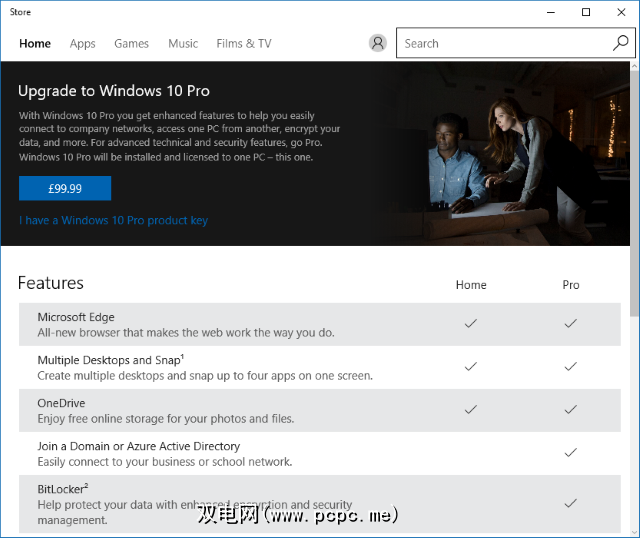Click the Pro checkmark for Join a Domain
Screen dimensions: 640x538
(571, 453)
